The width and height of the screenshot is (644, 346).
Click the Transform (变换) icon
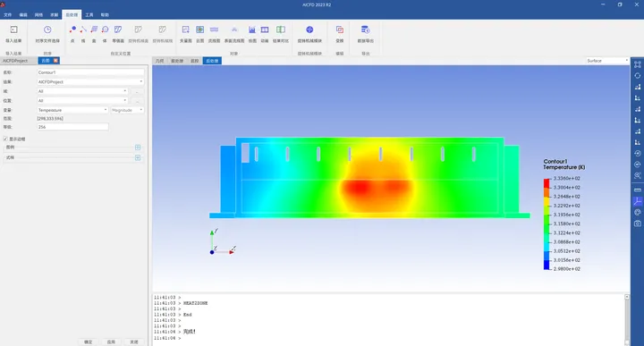point(340,30)
